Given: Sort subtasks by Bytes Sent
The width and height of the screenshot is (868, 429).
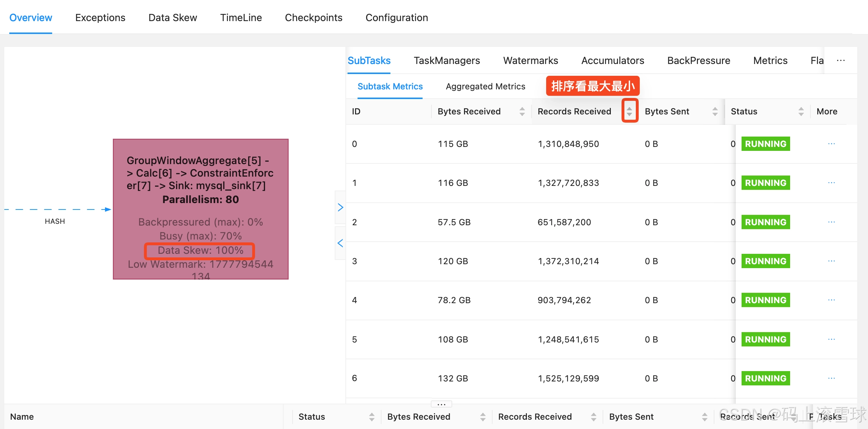Looking at the screenshot, I should click(715, 112).
